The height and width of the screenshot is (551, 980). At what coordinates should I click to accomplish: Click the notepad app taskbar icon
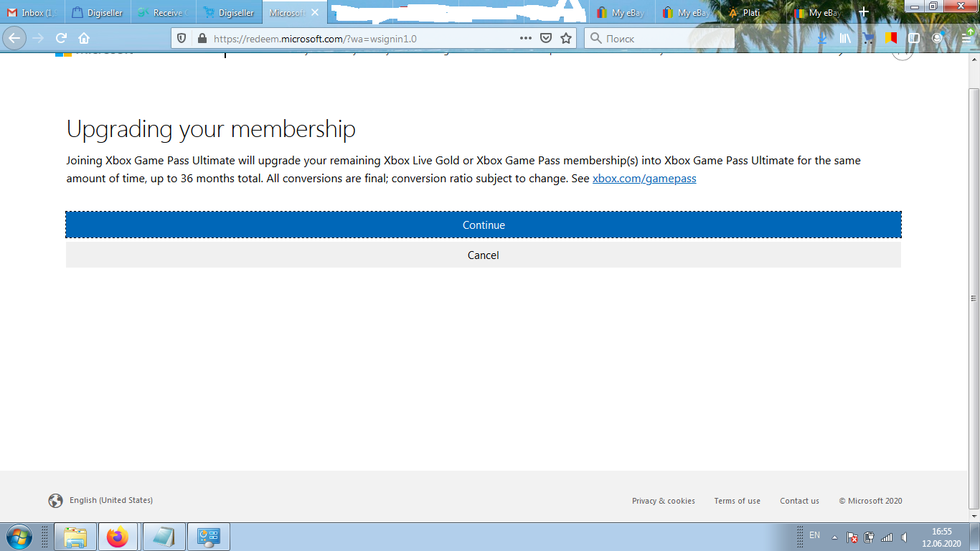(x=164, y=537)
